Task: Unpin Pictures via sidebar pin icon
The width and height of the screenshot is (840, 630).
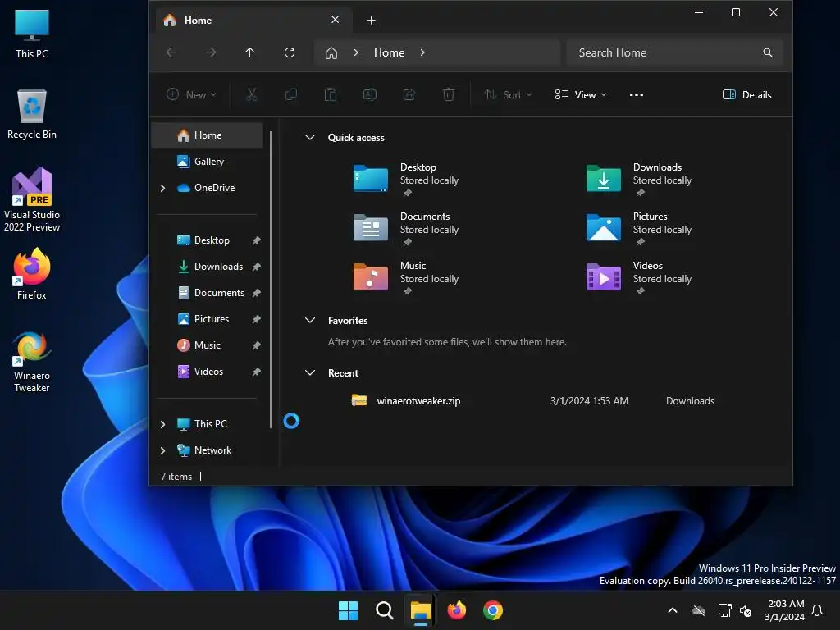Action: [x=257, y=319]
